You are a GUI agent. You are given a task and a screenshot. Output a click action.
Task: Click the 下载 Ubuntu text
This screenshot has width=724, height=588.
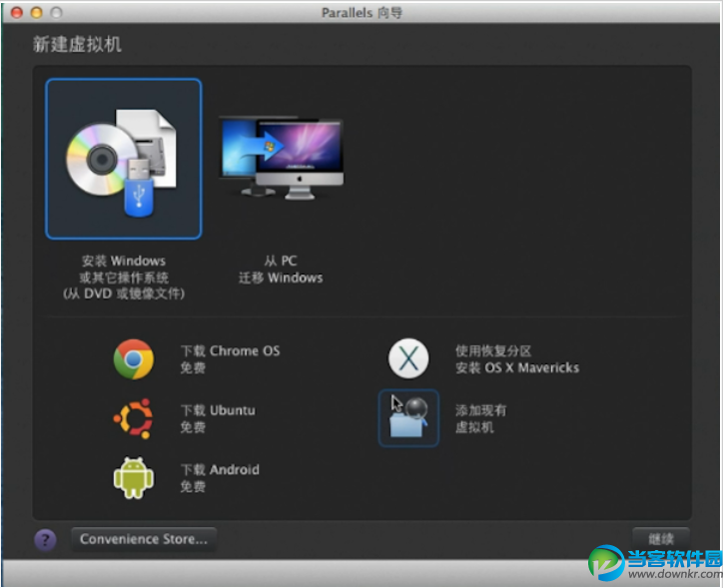click(x=218, y=410)
